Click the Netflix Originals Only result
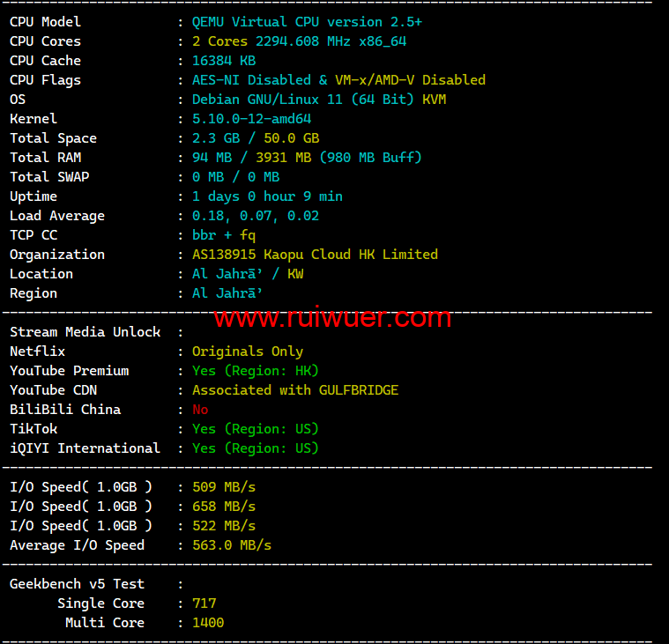Viewport: 669px width, 644px height. click(248, 352)
